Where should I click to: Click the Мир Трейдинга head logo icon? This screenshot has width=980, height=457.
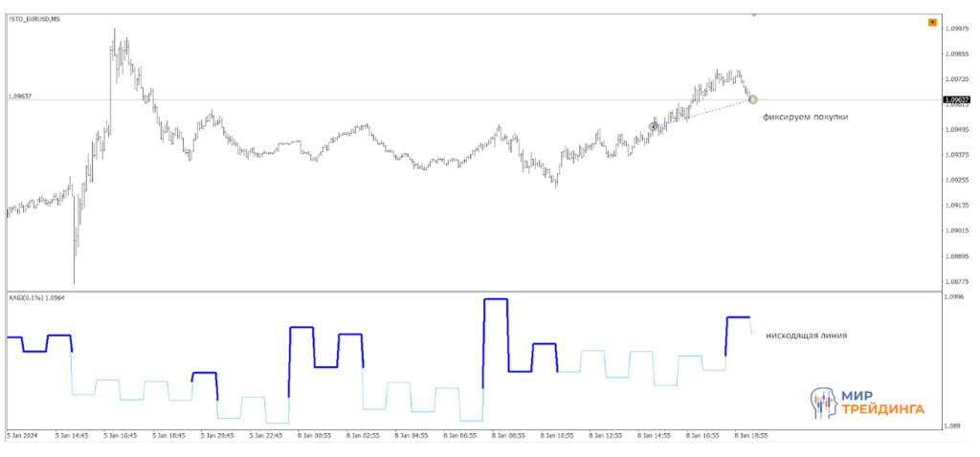click(822, 403)
